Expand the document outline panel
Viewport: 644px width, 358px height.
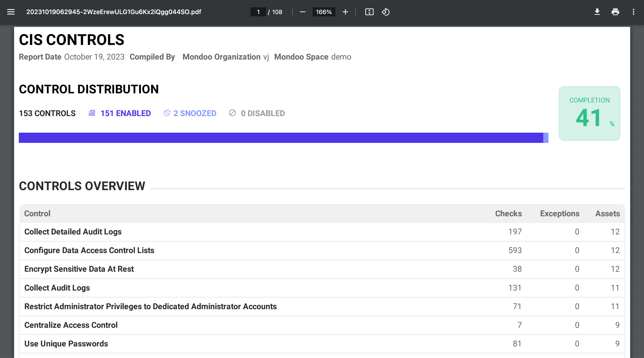[11, 12]
